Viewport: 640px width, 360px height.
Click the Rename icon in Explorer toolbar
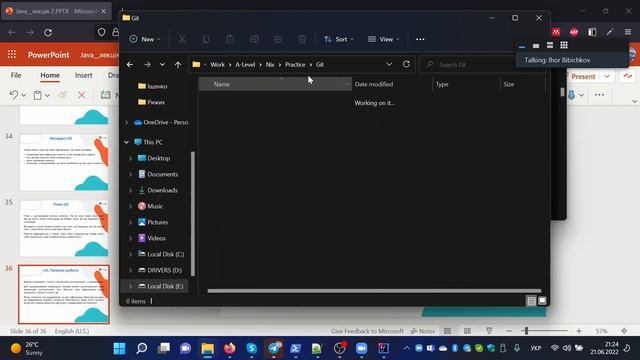pyautogui.click(x=254, y=39)
